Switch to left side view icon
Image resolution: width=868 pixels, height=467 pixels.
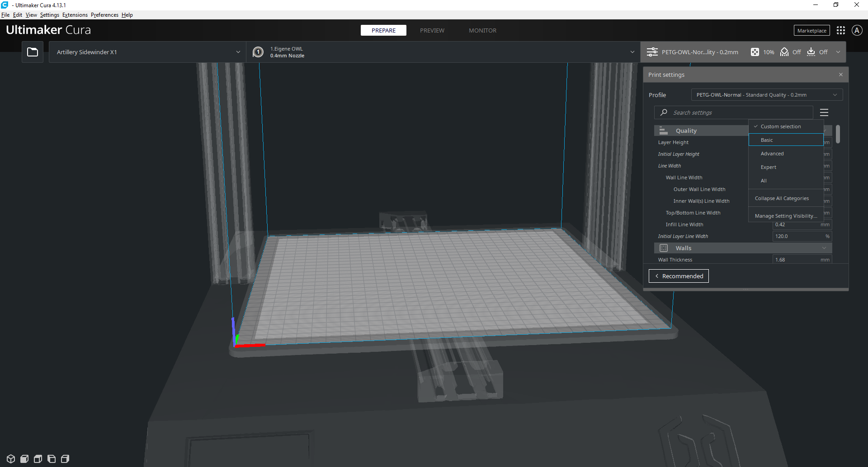(52, 459)
